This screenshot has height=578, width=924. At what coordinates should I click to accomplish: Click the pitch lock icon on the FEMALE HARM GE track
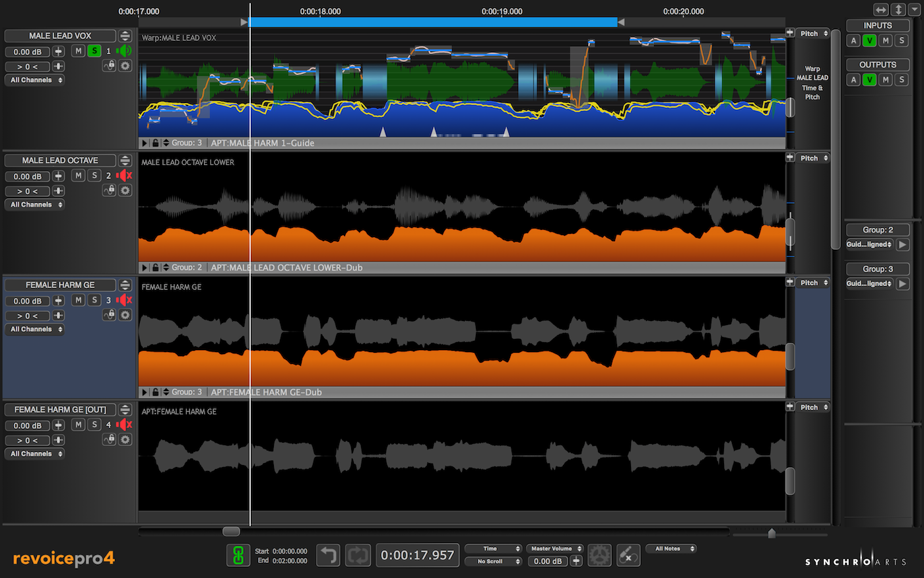point(109,315)
